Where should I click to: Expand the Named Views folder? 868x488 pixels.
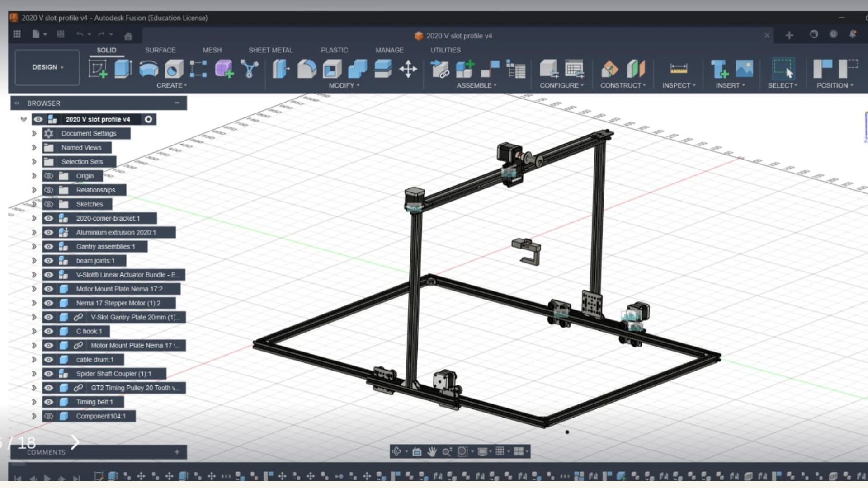point(34,148)
